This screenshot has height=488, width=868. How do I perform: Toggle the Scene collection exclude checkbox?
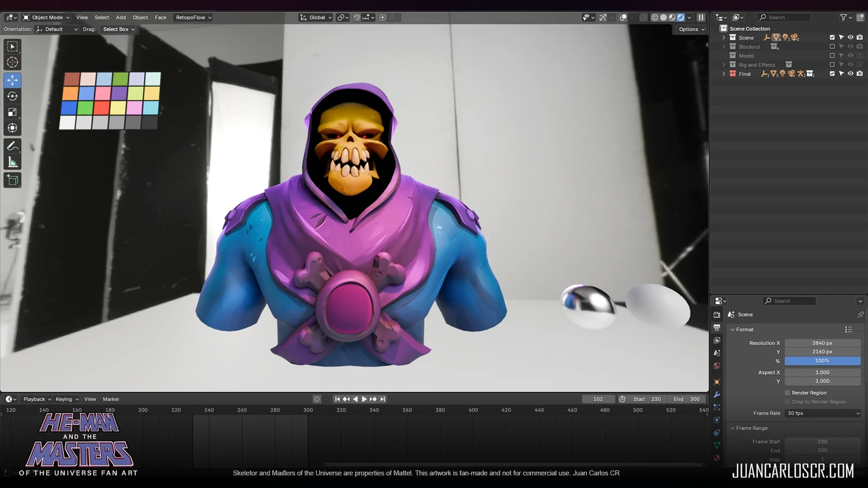pyautogui.click(x=832, y=37)
